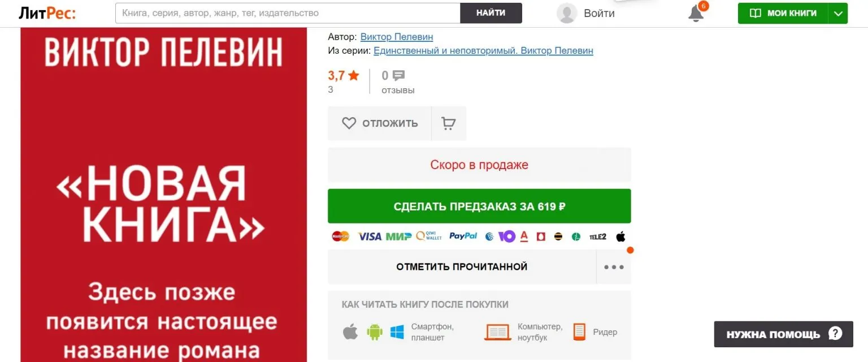Open author link Виктор Пелевин
This screenshot has width=868, height=362.
[x=397, y=37]
